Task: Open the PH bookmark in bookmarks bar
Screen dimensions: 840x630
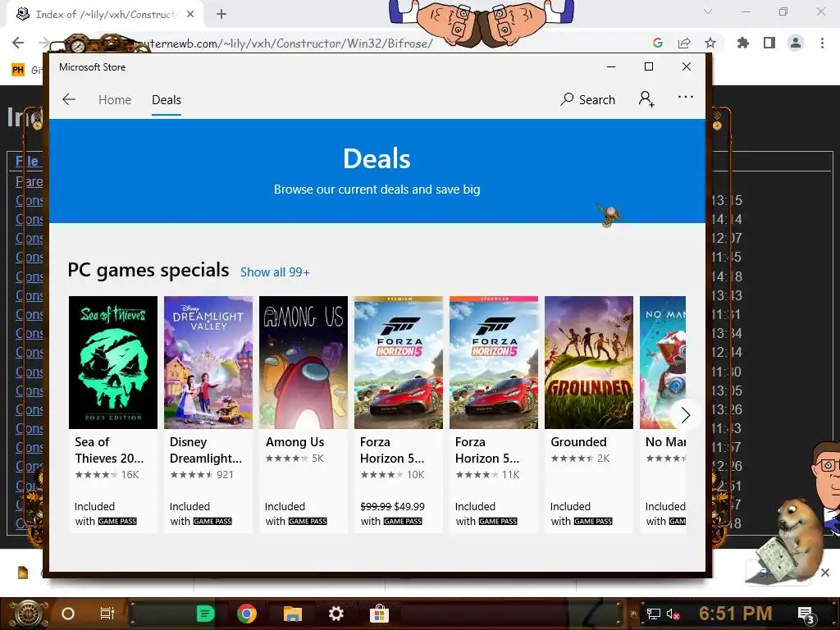Action: [18, 70]
